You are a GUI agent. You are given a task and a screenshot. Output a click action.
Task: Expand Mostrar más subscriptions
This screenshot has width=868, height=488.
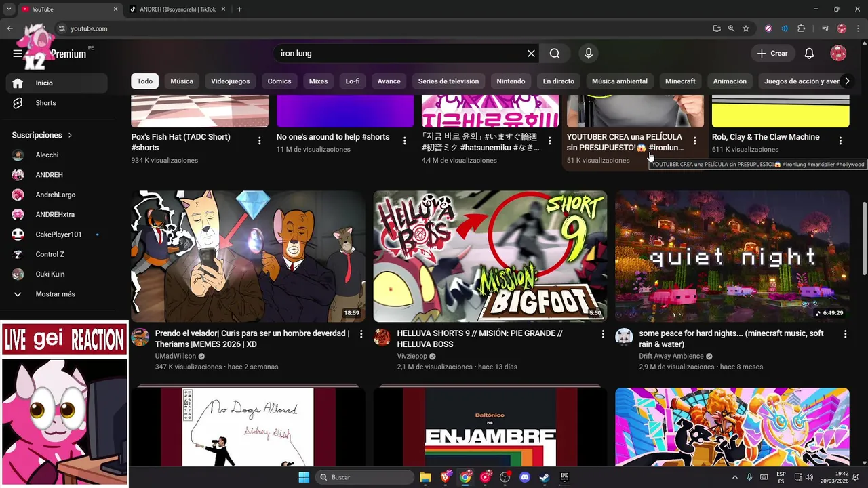click(x=57, y=294)
